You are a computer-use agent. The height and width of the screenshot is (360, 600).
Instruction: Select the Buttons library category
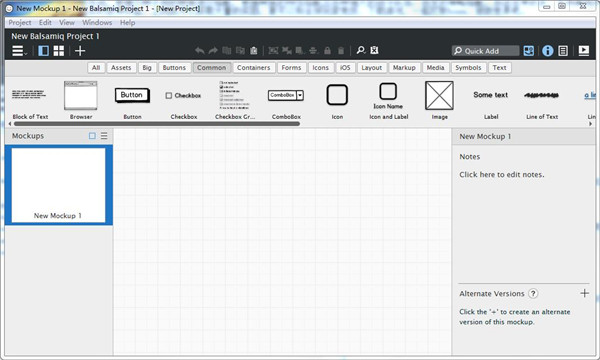[174, 68]
